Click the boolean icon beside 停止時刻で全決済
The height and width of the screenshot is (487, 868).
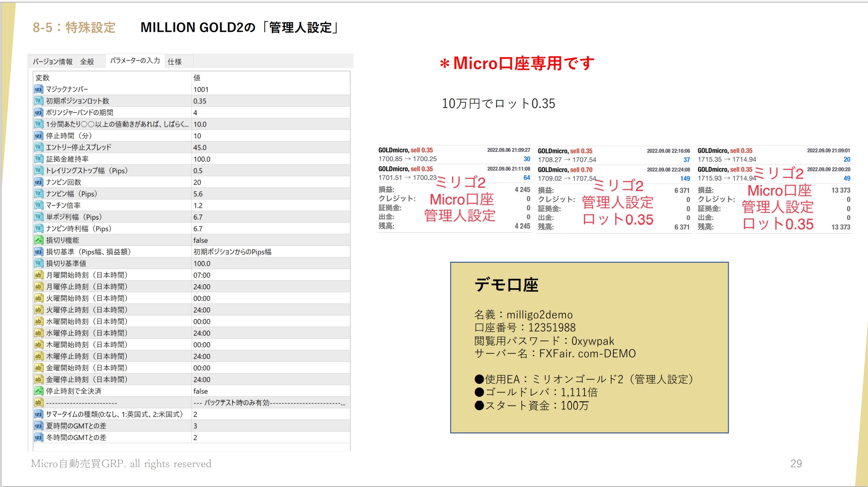coord(38,391)
